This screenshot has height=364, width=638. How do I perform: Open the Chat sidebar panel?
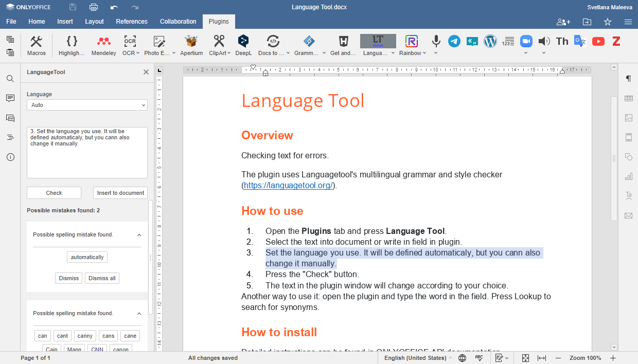pos(10,118)
